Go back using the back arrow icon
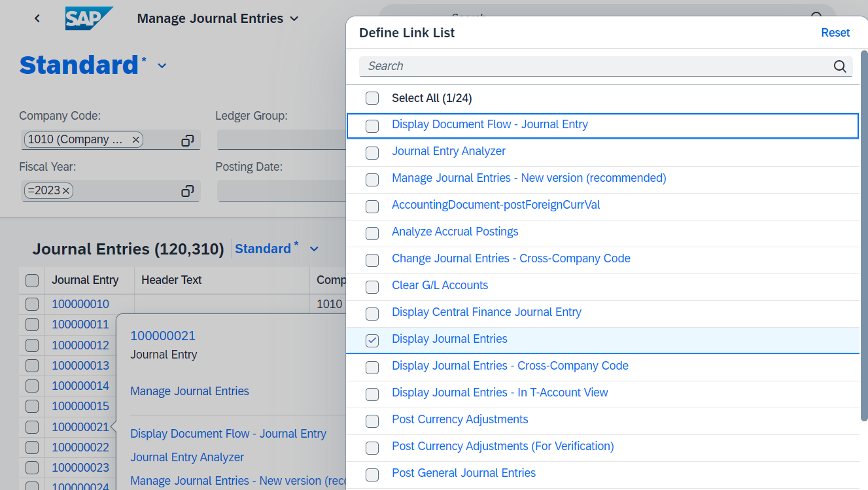868x490 pixels. tap(37, 18)
